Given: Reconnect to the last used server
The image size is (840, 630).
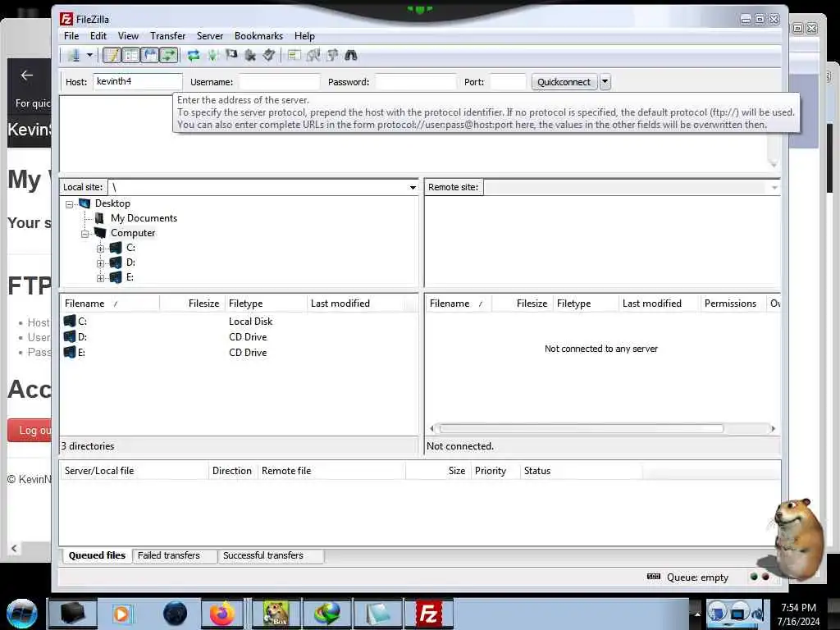Looking at the screenshot, I should click(269, 55).
